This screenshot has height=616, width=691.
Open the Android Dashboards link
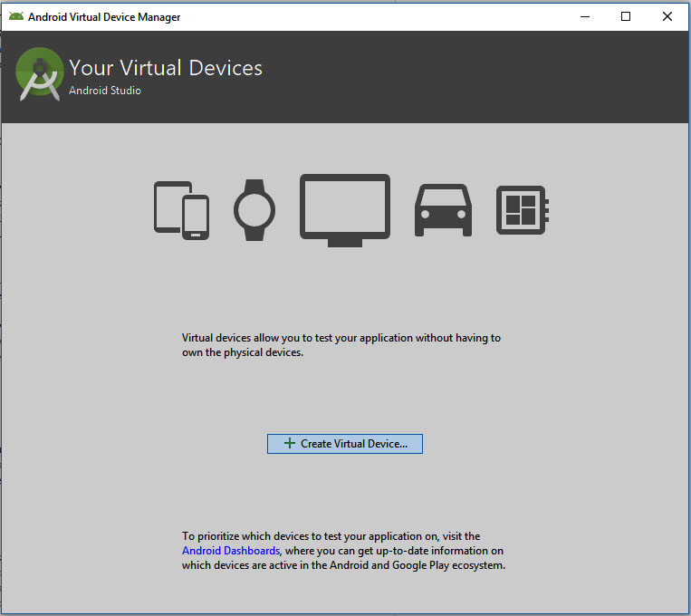(231, 551)
